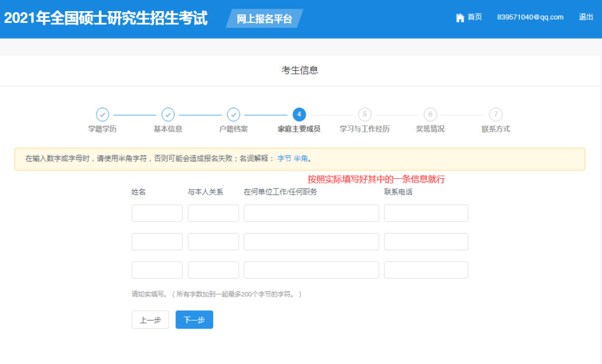Click step 3 checkmark circle for 户籍档案

tap(234, 114)
